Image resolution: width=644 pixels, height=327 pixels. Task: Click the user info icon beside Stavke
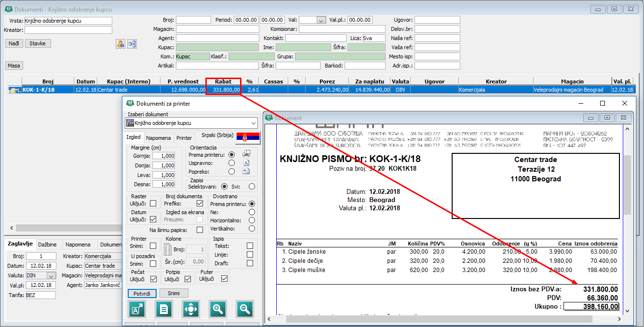tap(120, 44)
